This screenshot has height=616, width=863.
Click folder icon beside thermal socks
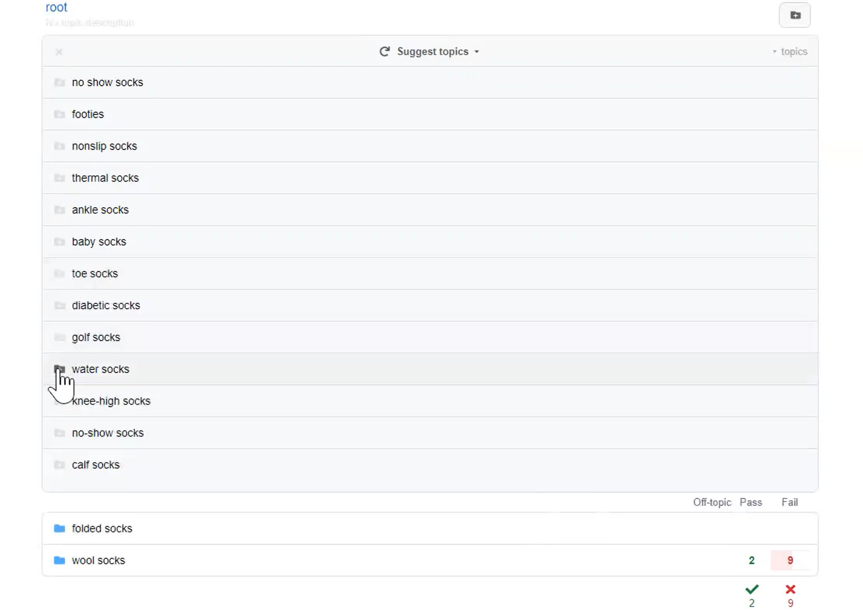pos(59,178)
